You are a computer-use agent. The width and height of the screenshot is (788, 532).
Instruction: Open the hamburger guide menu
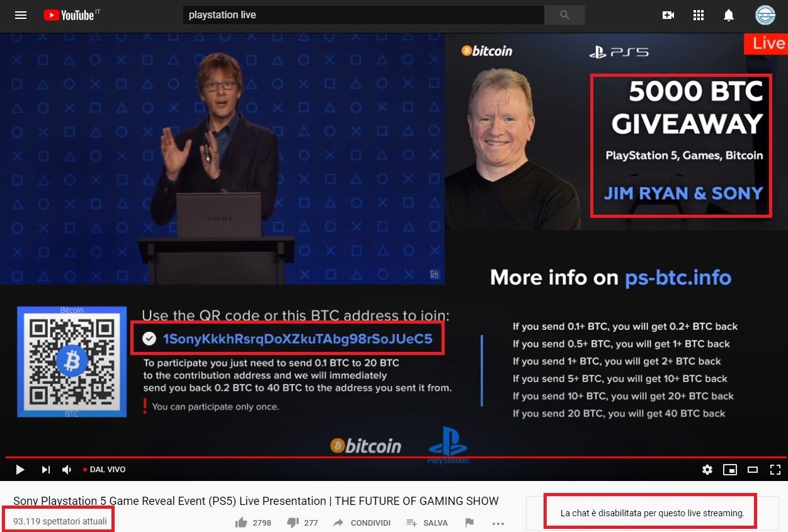coord(21,15)
